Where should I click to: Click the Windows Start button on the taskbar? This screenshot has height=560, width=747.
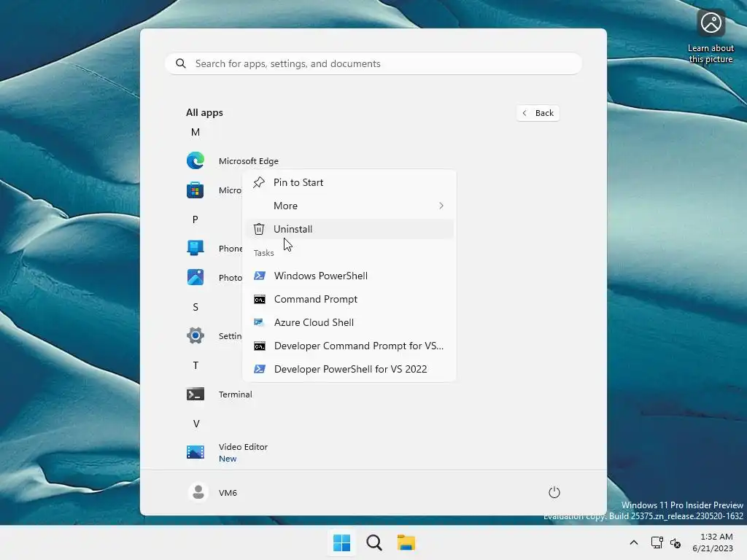point(341,542)
